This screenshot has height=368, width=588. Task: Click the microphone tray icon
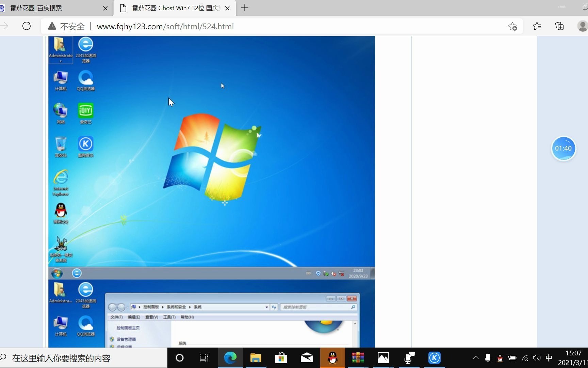tap(488, 358)
